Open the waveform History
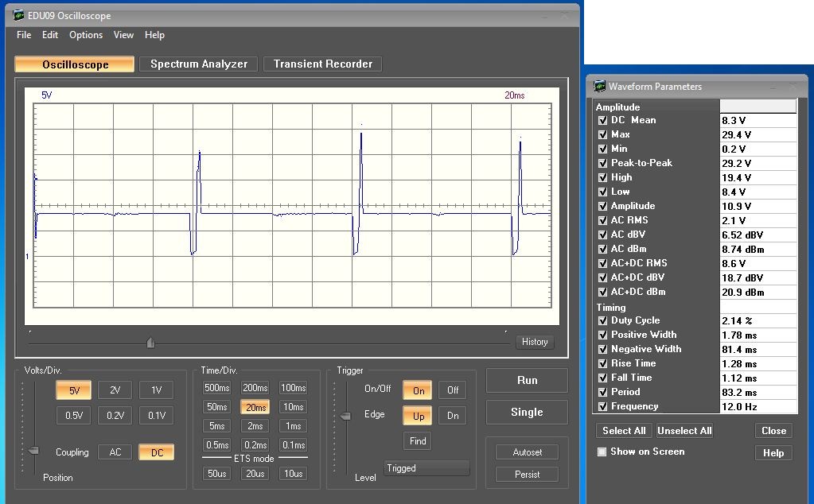Screen dimensions: 814x504 pos(535,342)
